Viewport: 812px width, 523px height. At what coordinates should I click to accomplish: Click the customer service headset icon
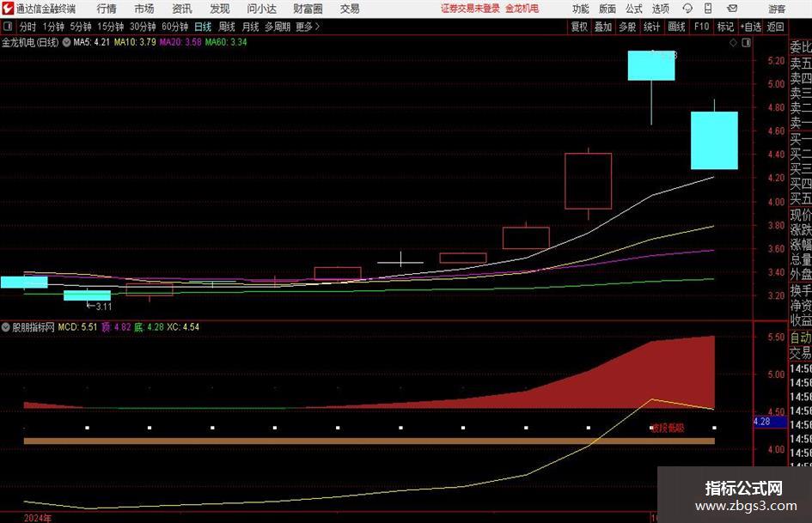tap(687, 9)
